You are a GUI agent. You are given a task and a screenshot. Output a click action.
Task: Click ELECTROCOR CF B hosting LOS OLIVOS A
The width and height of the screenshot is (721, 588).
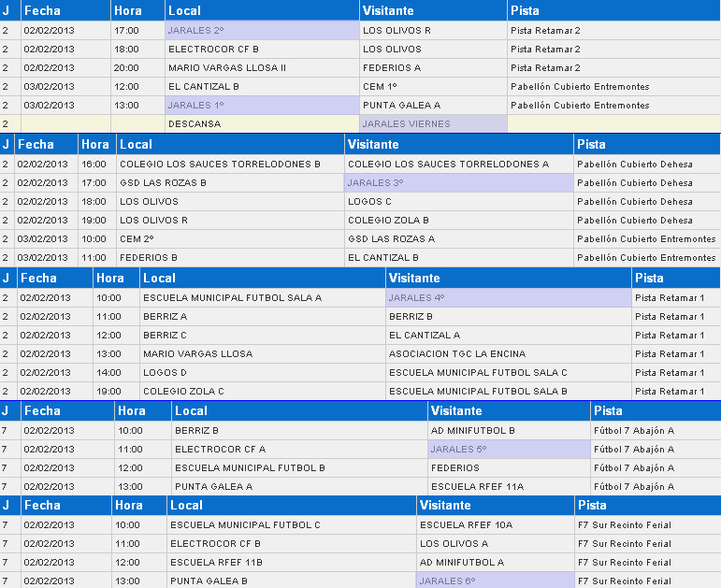292,544
